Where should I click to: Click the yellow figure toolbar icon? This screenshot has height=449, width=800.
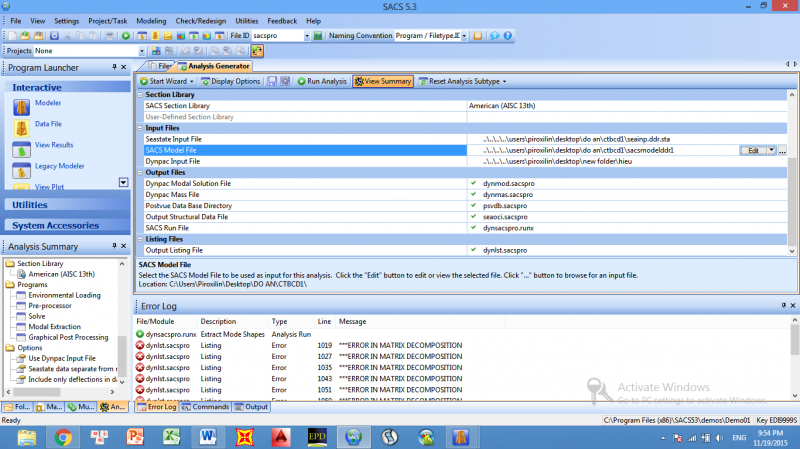point(155,36)
